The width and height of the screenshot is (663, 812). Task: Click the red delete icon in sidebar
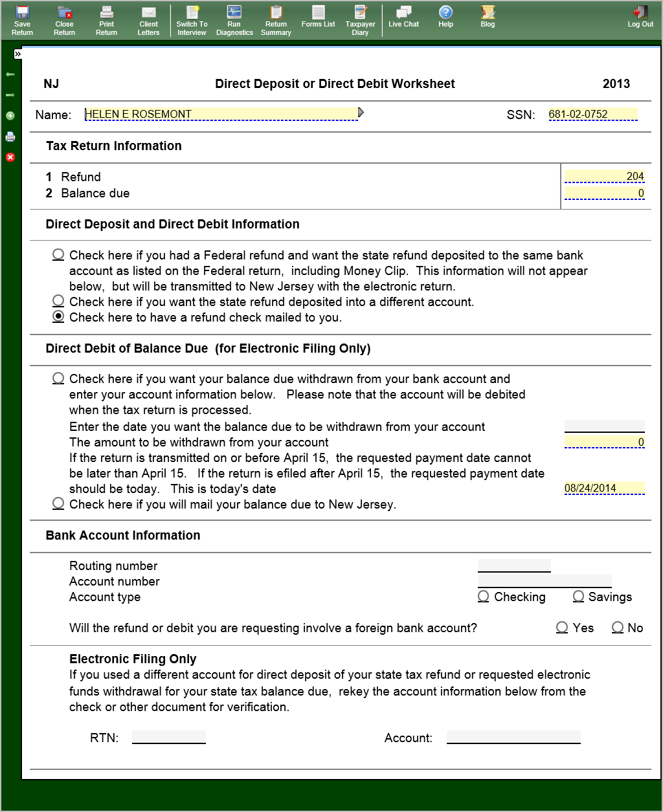[x=10, y=157]
